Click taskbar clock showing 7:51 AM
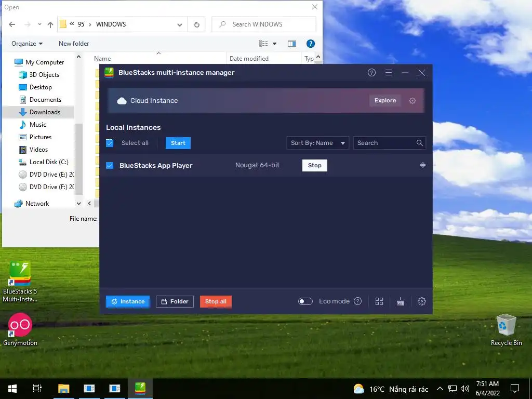Viewport: 532px width, 399px height. [x=487, y=389]
